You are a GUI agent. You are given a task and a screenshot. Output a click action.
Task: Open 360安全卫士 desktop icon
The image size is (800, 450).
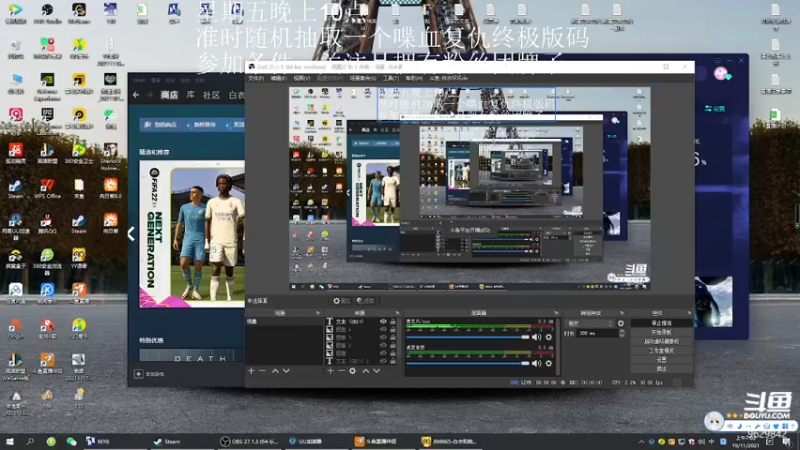coord(79,153)
